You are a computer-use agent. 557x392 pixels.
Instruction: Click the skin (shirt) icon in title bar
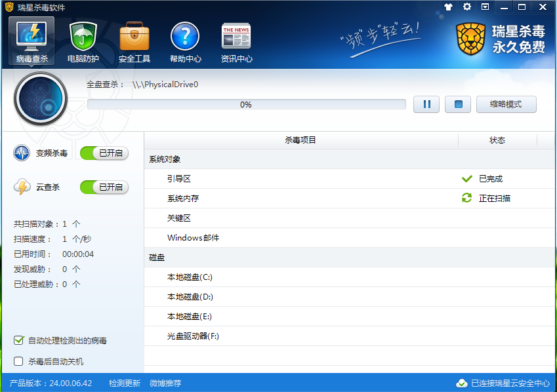448,7
